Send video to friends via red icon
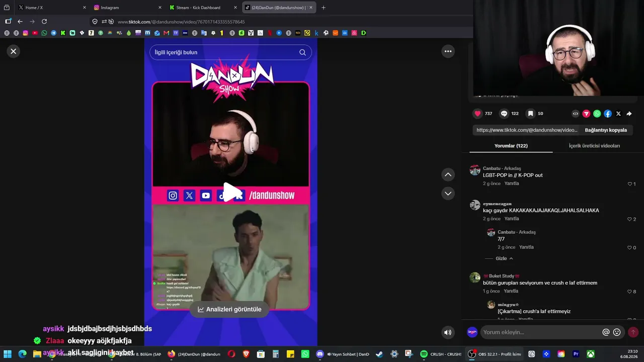This screenshot has height=362, width=644. (586, 114)
